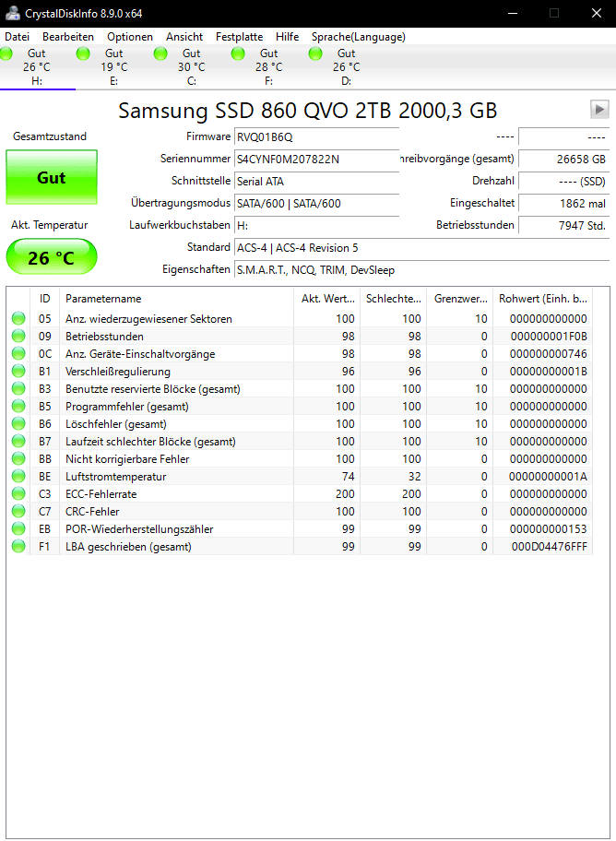Select the 'Anz. wiederzugewiesener Sektoren' parameter name
The width and height of the screenshot is (616, 841).
click(x=148, y=319)
